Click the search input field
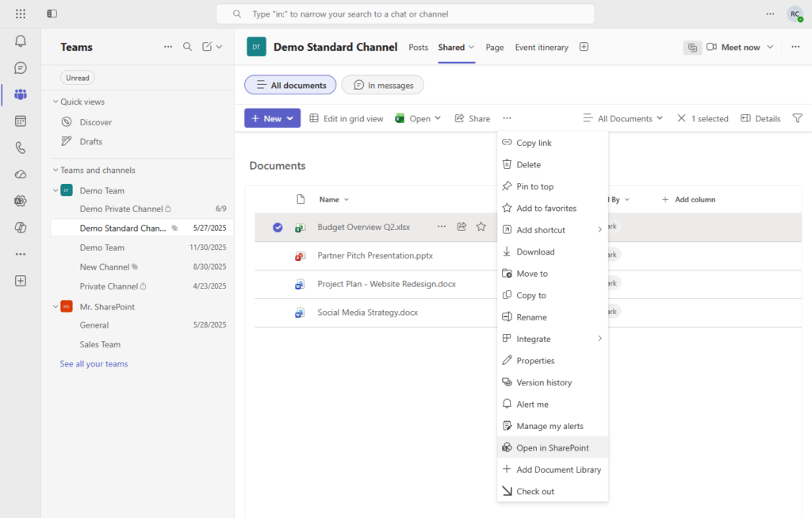This screenshot has width=812, height=518. click(x=405, y=14)
